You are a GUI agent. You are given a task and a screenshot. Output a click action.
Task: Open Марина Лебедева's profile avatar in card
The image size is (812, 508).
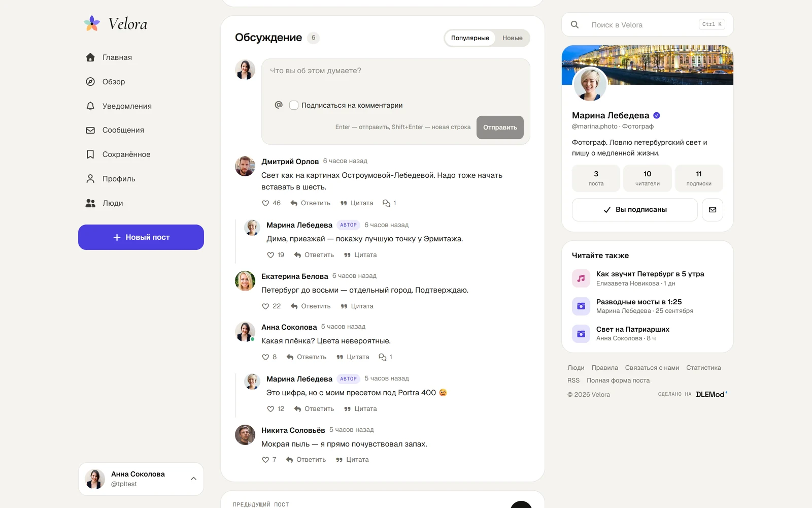(590, 84)
